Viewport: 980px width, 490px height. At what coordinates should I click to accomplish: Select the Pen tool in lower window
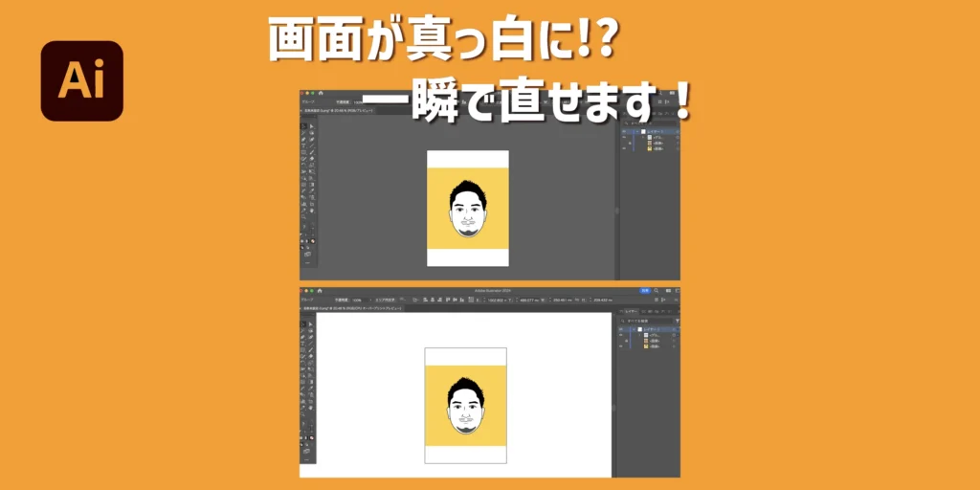coord(303,337)
